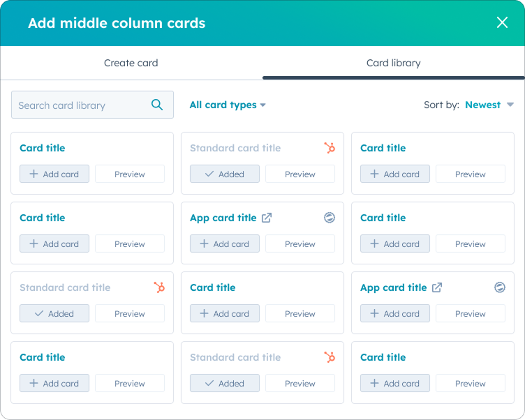The width and height of the screenshot is (525, 420).
Task: Click external link icon beside middle App card title
Action: [x=267, y=218]
